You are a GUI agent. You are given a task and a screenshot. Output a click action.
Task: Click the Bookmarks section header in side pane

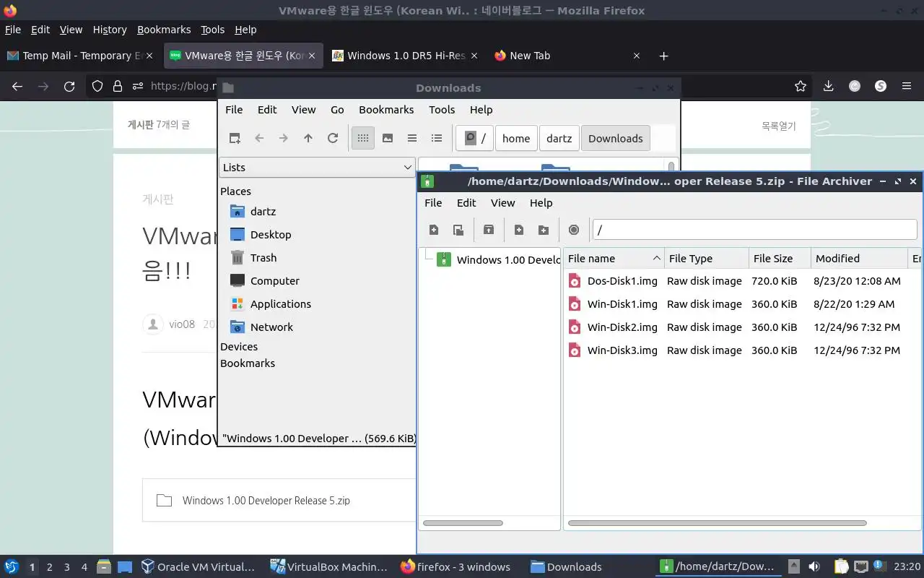point(248,363)
